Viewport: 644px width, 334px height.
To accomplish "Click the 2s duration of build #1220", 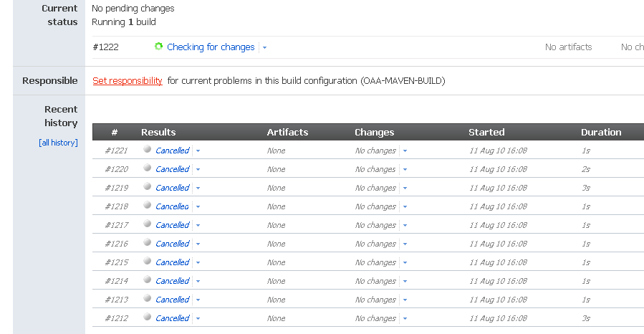I will click(x=586, y=169).
